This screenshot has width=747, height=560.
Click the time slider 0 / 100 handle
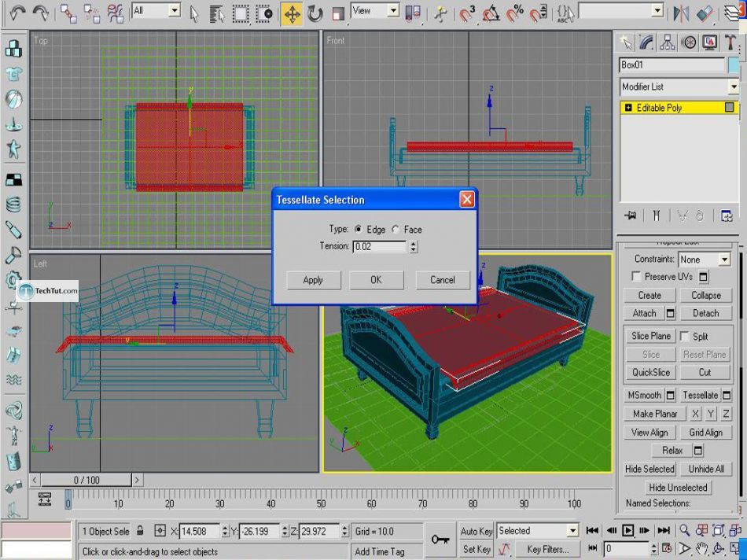(x=86, y=480)
